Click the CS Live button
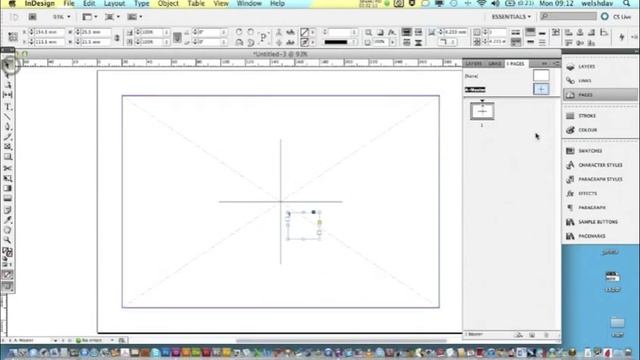This screenshot has width=640, height=360. (616, 17)
